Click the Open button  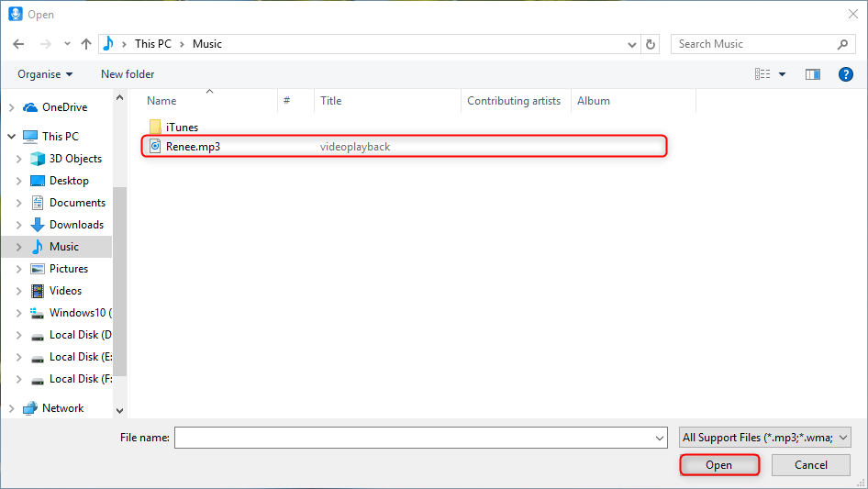(x=719, y=465)
